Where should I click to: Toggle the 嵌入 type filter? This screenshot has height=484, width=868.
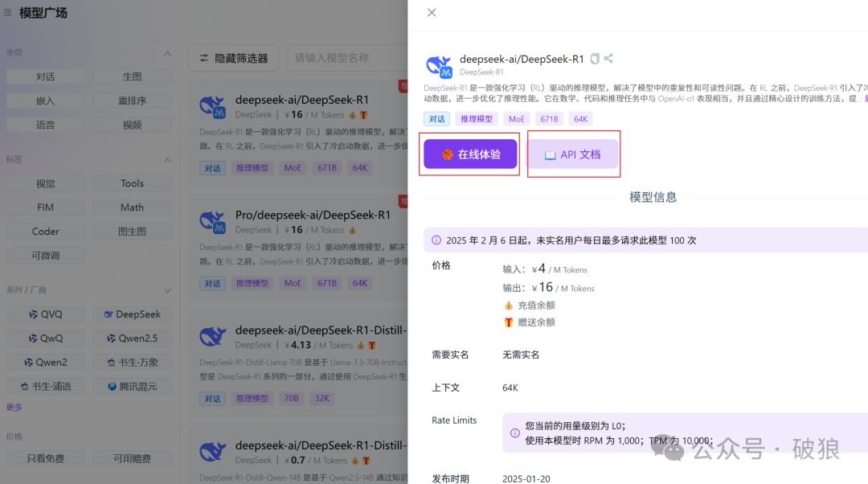[x=45, y=100]
